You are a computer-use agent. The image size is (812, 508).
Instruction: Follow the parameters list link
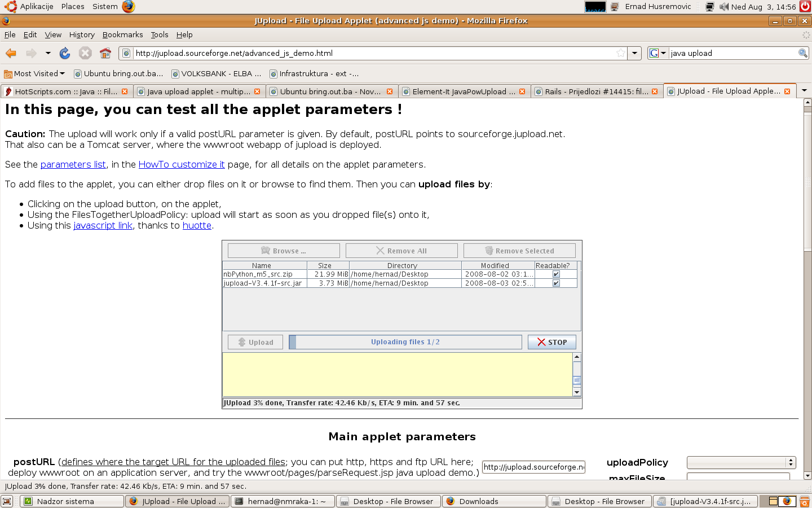point(73,164)
